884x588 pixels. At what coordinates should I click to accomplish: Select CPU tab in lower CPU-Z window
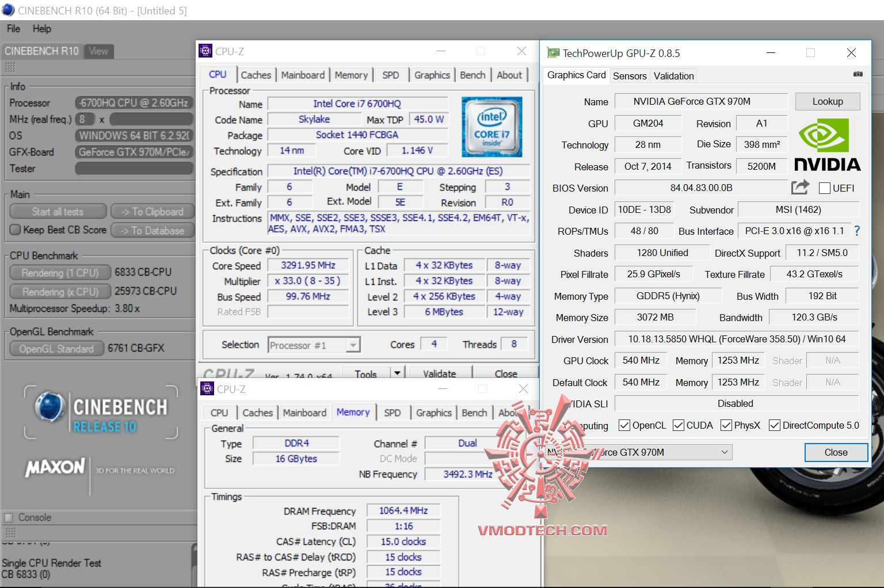pos(219,413)
